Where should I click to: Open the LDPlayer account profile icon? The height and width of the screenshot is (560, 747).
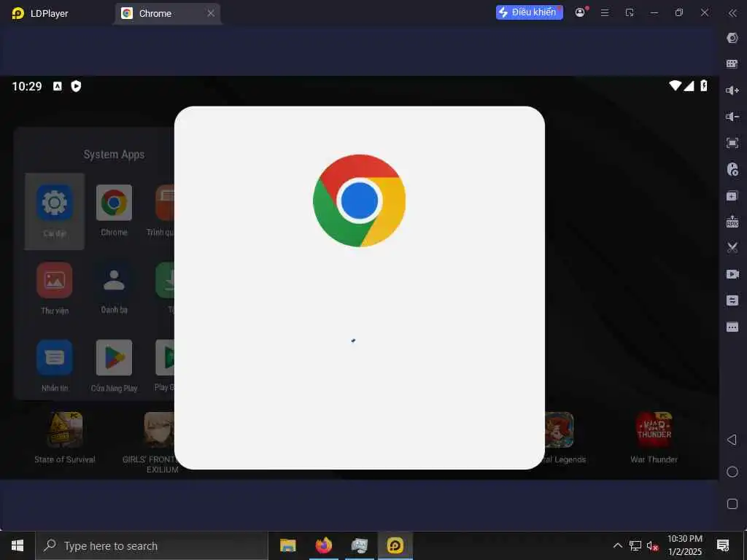(580, 12)
